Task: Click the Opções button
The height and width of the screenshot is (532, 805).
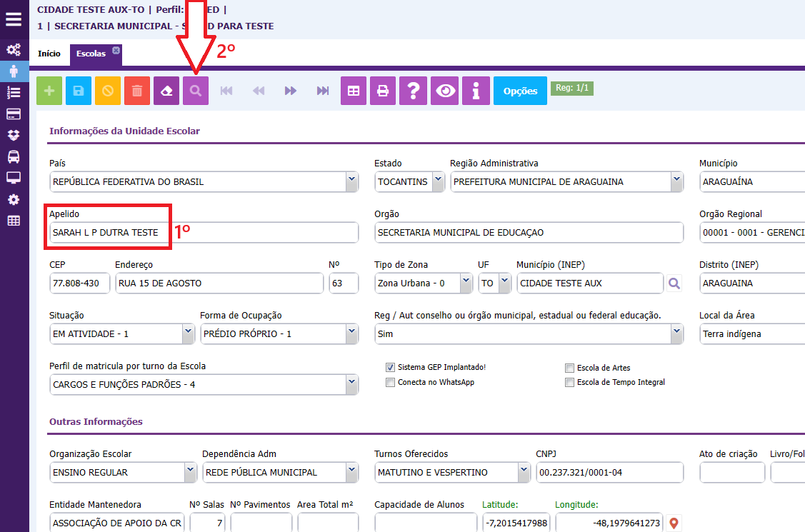Action: click(520, 91)
